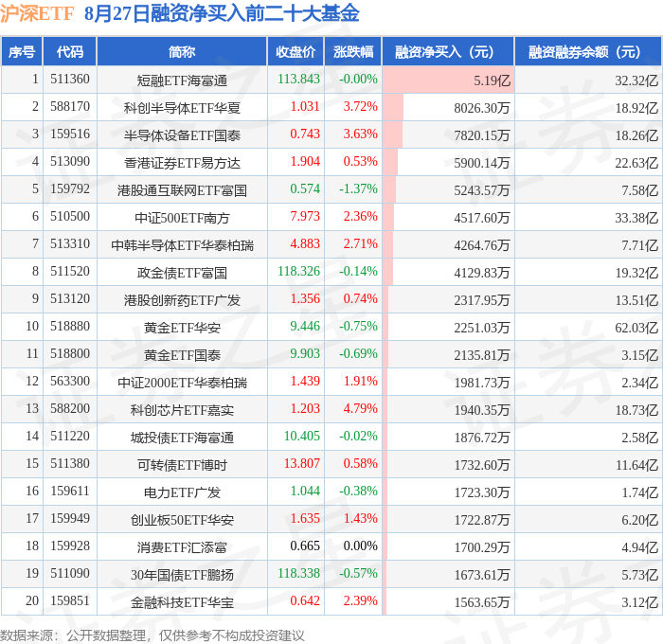
Task: Click fund code 159928
Action: tap(70, 546)
